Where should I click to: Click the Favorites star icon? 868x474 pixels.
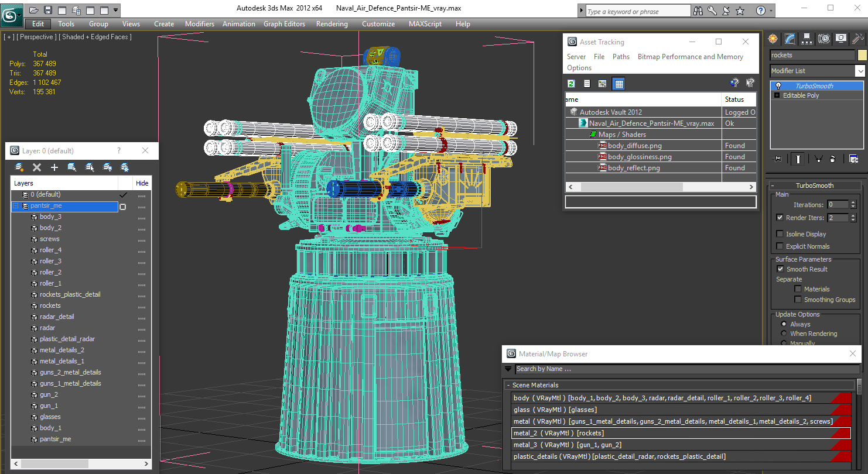pyautogui.click(x=740, y=11)
